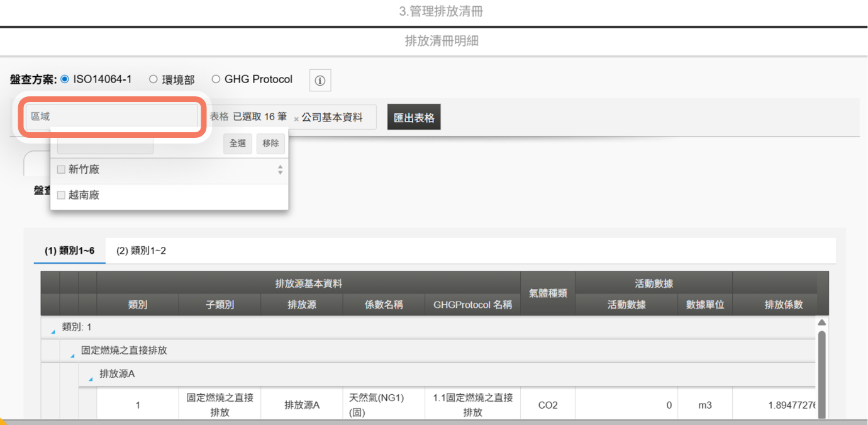Viewport: 868px width, 425px height.
Task: Click the table scrollbar up arrow
Action: tap(821, 322)
